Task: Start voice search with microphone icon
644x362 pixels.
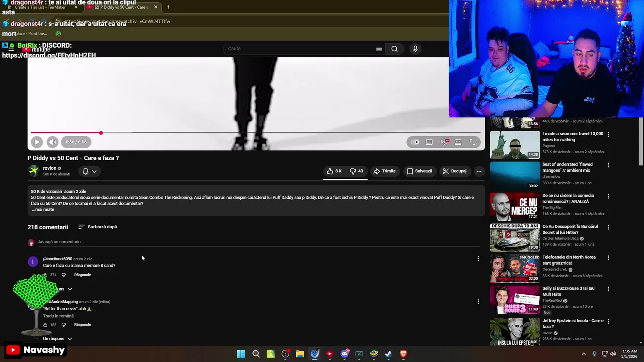Action: click(x=415, y=49)
